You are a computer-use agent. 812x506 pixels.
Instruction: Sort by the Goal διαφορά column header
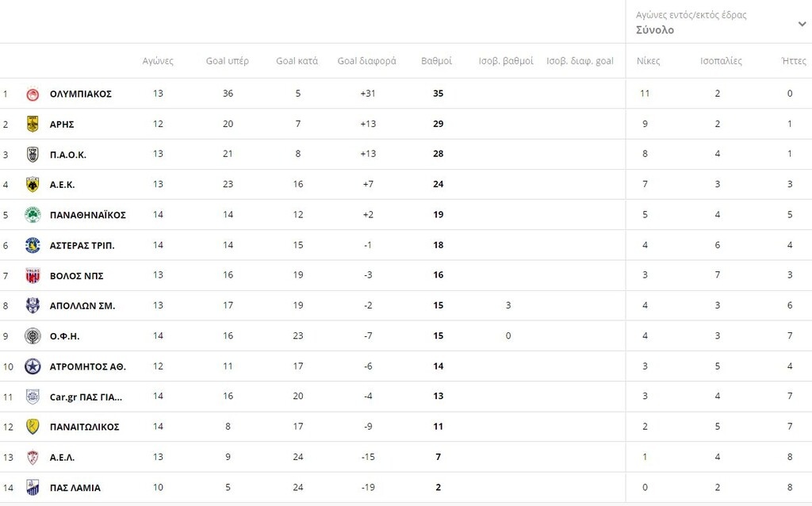366,61
